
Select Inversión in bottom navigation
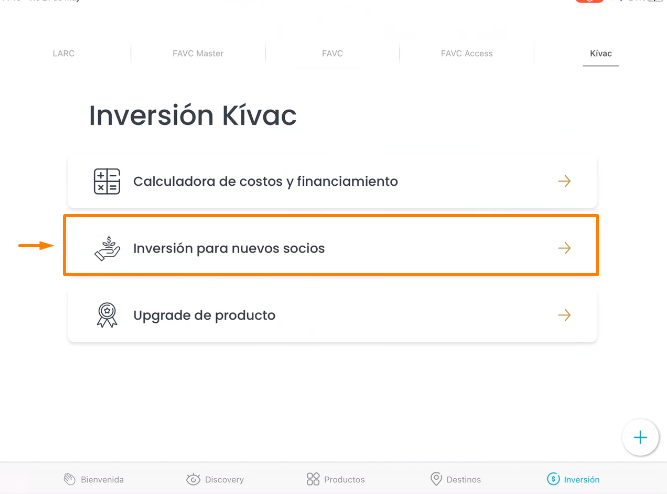click(x=573, y=479)
